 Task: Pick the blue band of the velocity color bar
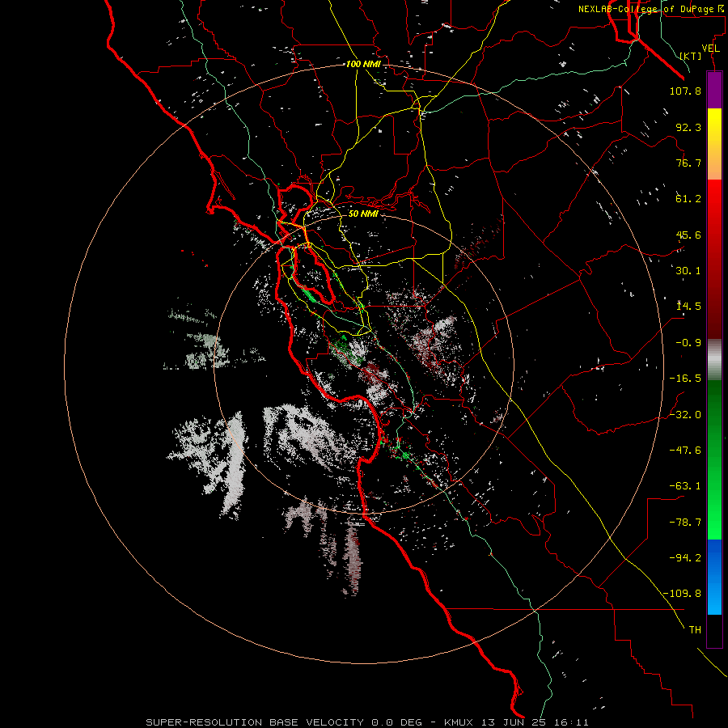click(714, 577)
